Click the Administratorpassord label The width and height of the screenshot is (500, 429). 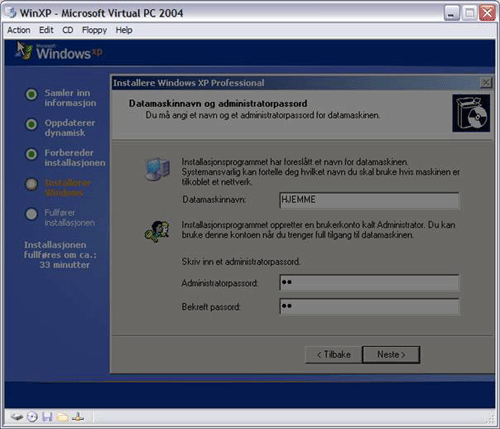coord(220,283)
